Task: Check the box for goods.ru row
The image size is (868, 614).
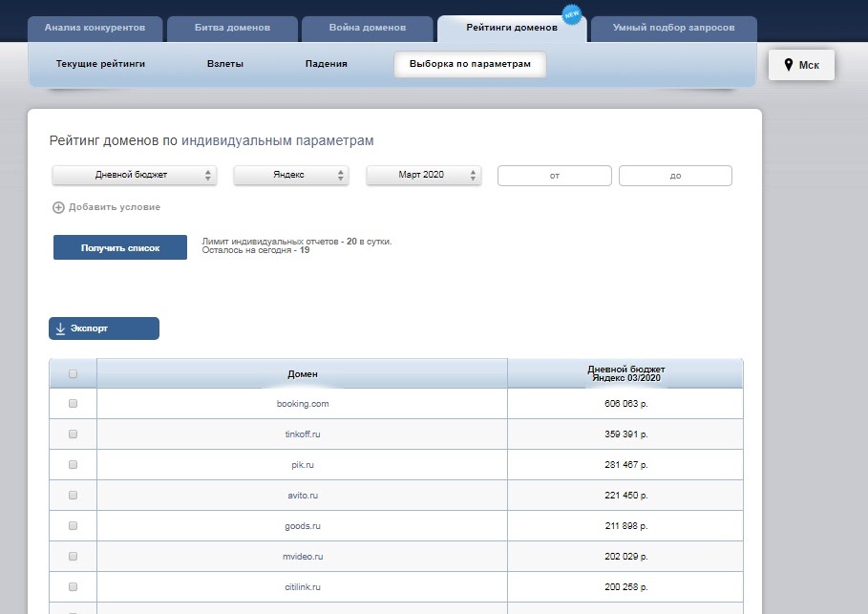Action: 73,525
